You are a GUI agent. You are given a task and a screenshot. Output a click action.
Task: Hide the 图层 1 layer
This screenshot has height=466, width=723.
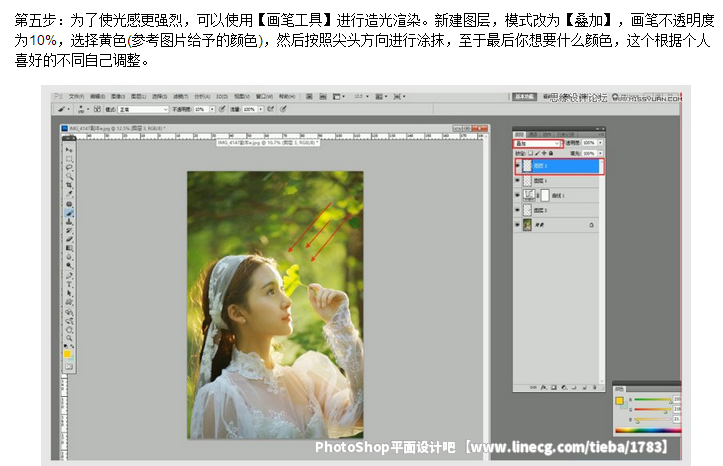(x=517, y=180)
